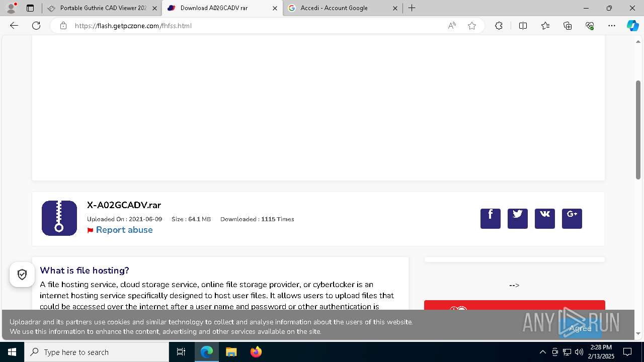
Task: Click the Uploaded On 2021-06-09 text
Action: tap(125, 219)
